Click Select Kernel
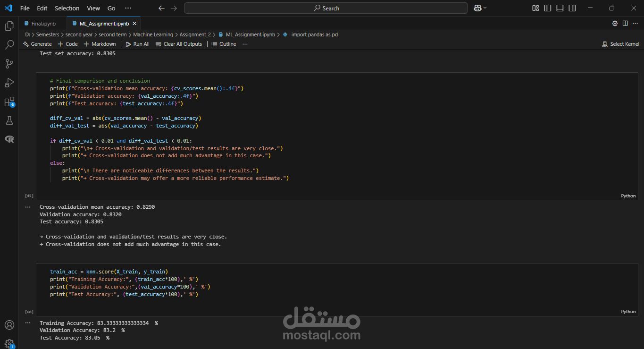 (x=620, y=44)
